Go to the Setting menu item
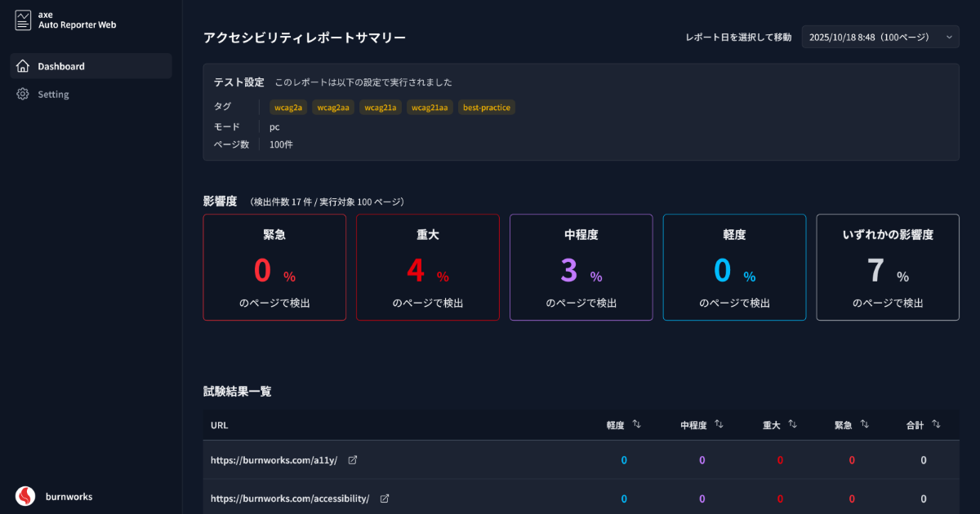 (53, 94)
